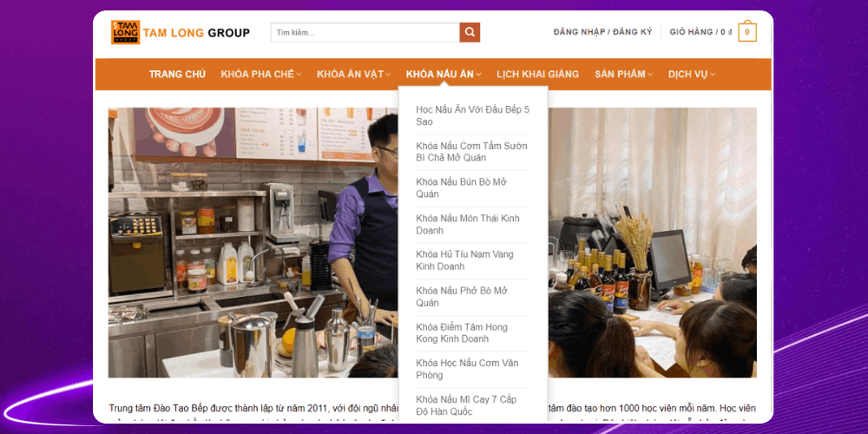Open LỊCH KHAI GIẢNG page

537,74
